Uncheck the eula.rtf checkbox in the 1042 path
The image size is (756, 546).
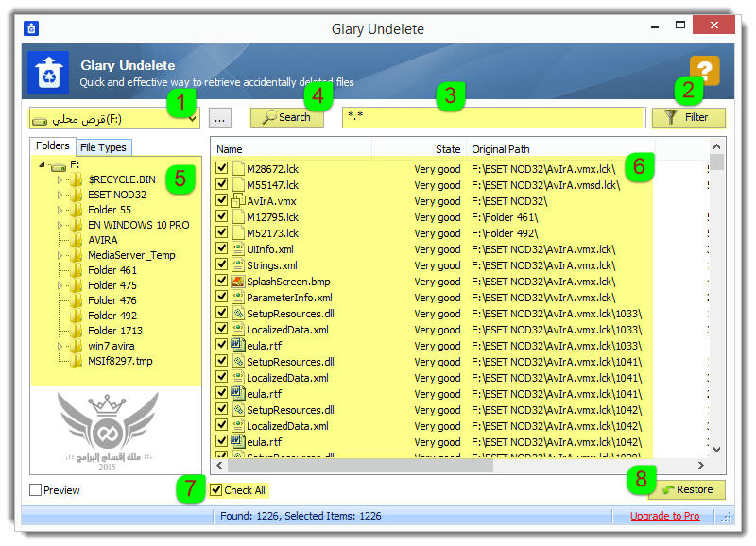(222, 440)
